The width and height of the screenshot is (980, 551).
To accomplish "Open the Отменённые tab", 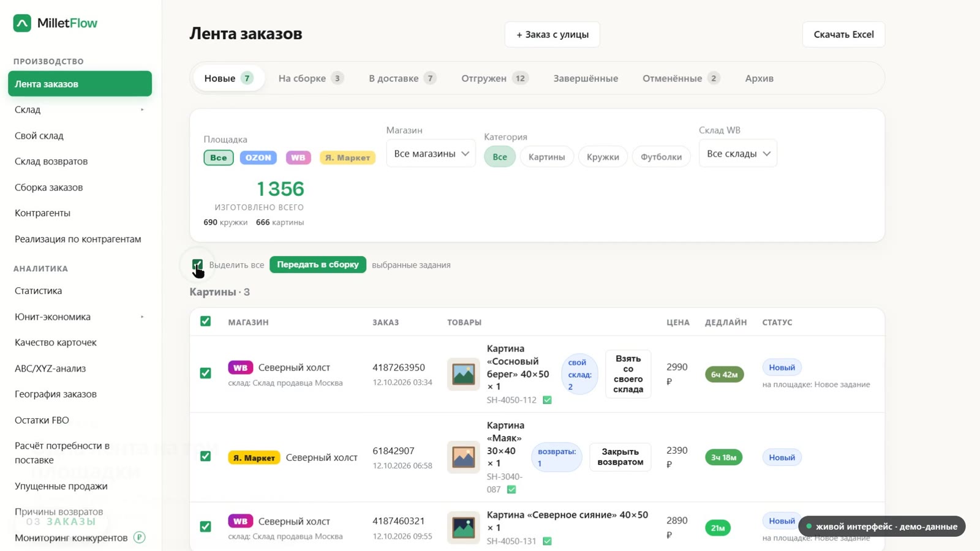I will click(x=681, y=78).
